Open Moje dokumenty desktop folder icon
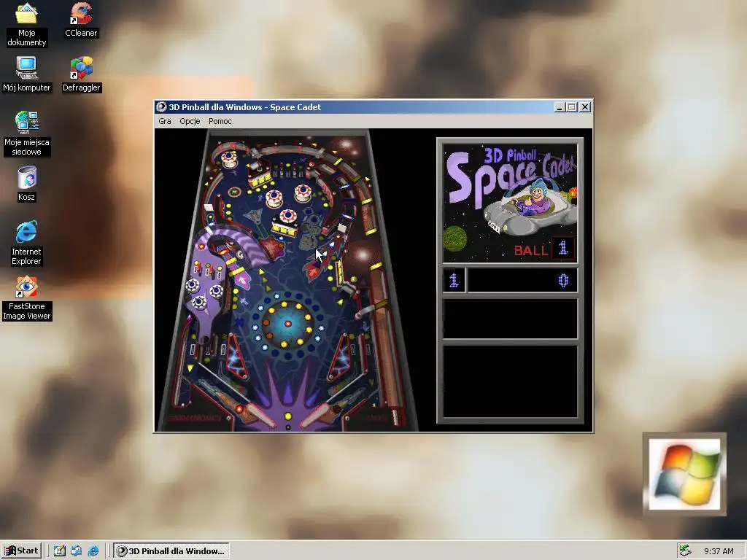The image size is (747, 560). pyautogui.click(x=27, y=25)
